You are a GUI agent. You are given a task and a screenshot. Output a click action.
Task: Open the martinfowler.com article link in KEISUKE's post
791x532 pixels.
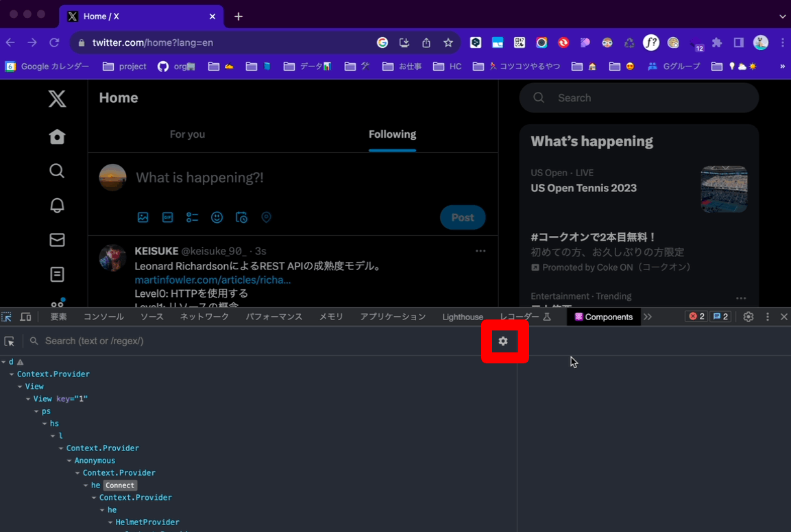coord(212,280)
